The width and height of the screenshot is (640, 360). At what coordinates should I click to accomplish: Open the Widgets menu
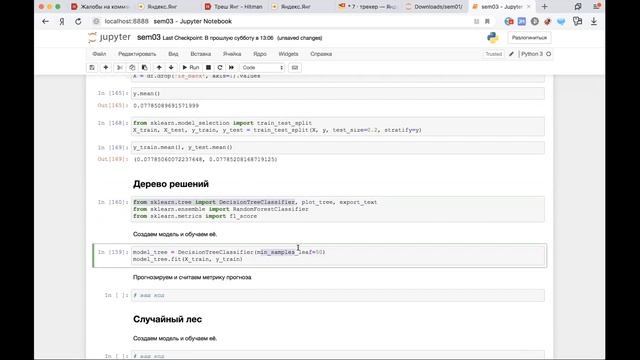(x=288, y=54)
